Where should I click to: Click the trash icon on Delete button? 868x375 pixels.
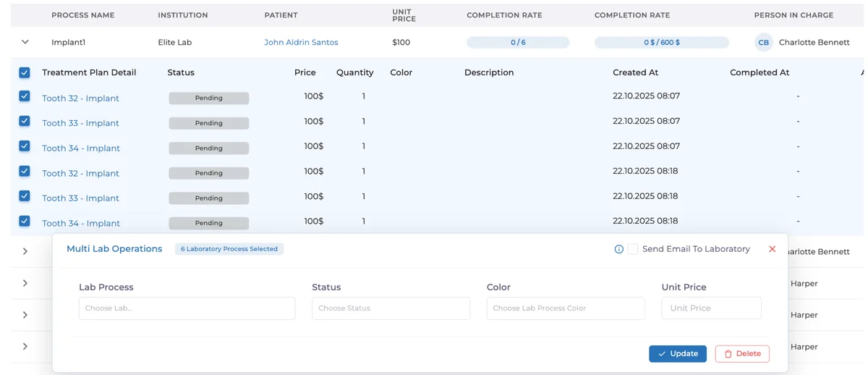[728, 354]
